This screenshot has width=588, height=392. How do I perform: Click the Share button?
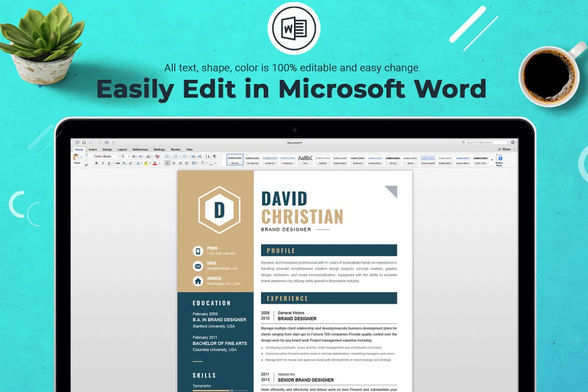click(x=504, y=149)
